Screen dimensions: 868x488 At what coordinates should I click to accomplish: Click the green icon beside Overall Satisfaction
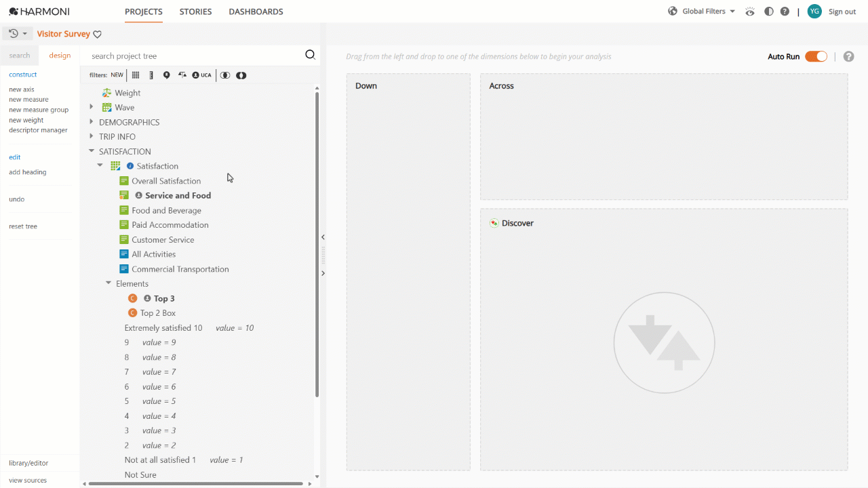(124, 181)
